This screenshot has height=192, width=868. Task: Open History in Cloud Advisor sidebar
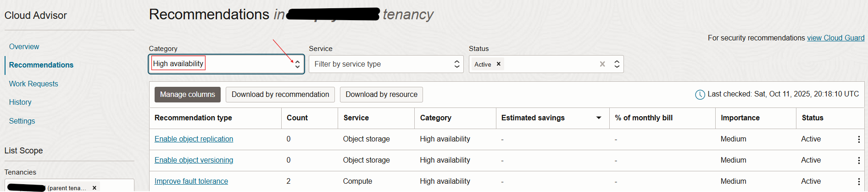click(20, 102)
